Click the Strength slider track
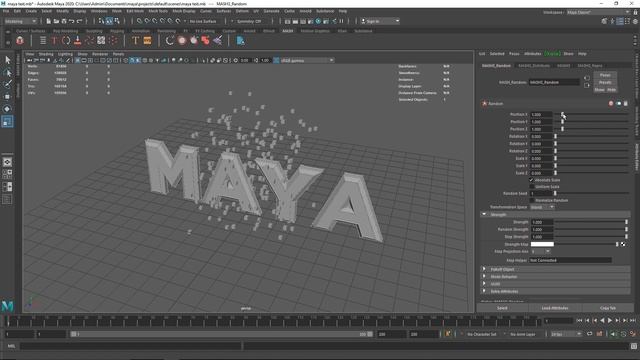The image size is (640, 360). pos(591,222)
